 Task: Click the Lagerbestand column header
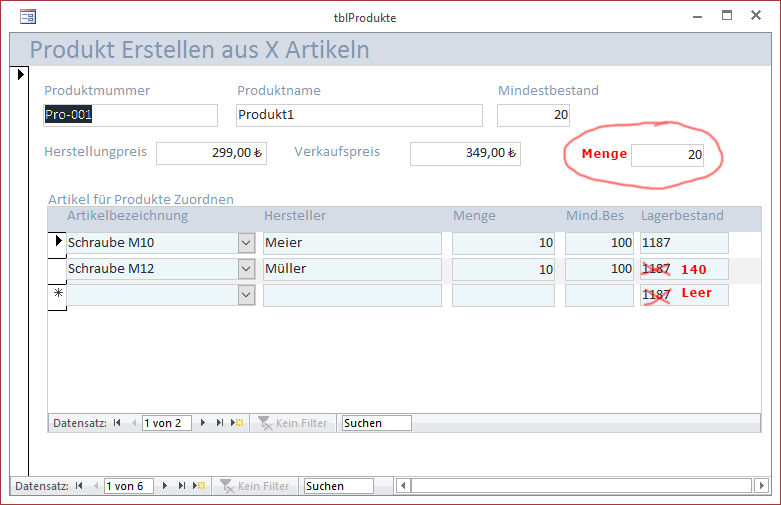[x=682, y=216]
